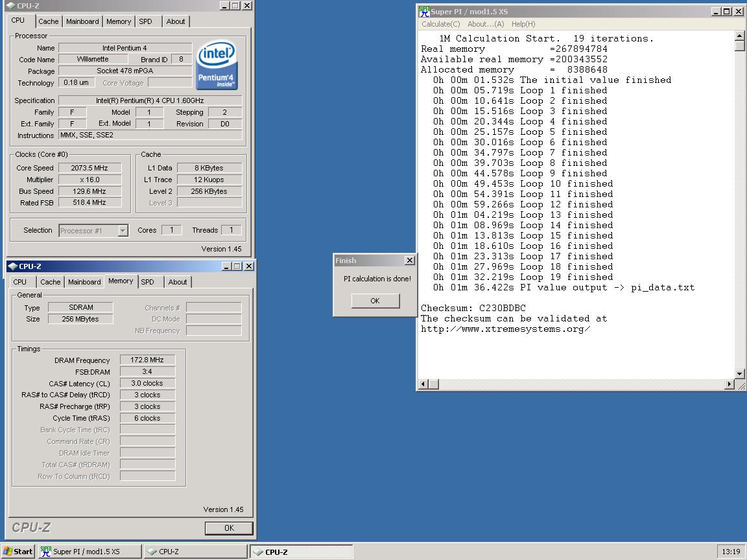Switch to Super PI from the taskbar
Viewport: 747px width, 560px height.
click(x=90, y=552)
